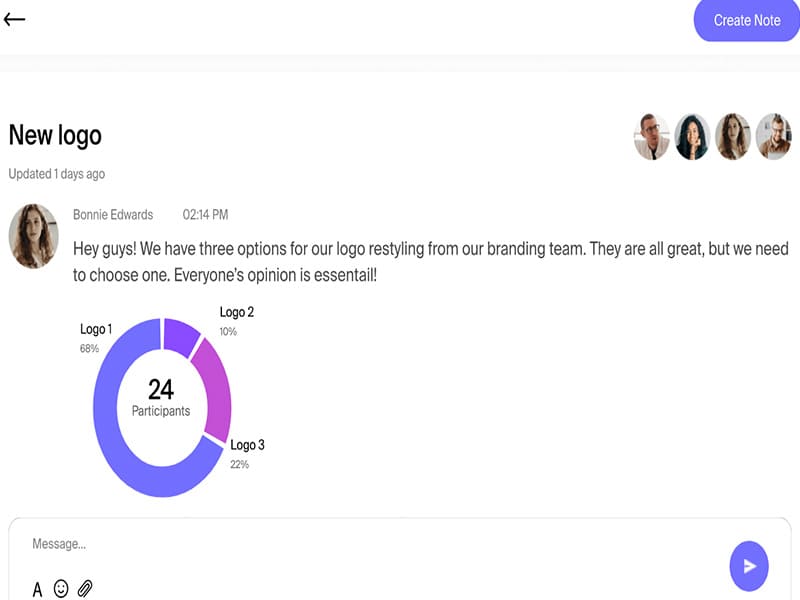Click the Create Note button
This screenshot has height=600, width=800.
pos(746,20)
